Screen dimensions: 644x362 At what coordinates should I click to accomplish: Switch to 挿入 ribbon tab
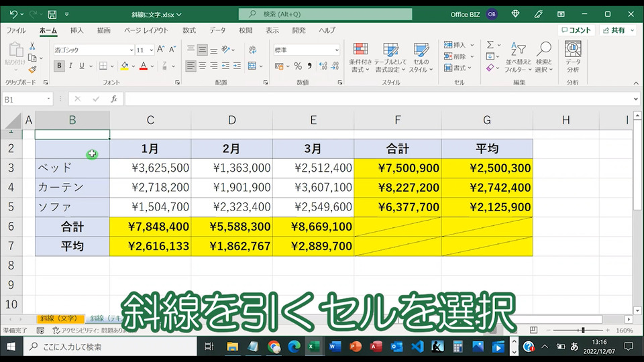[x=76, y=30]
